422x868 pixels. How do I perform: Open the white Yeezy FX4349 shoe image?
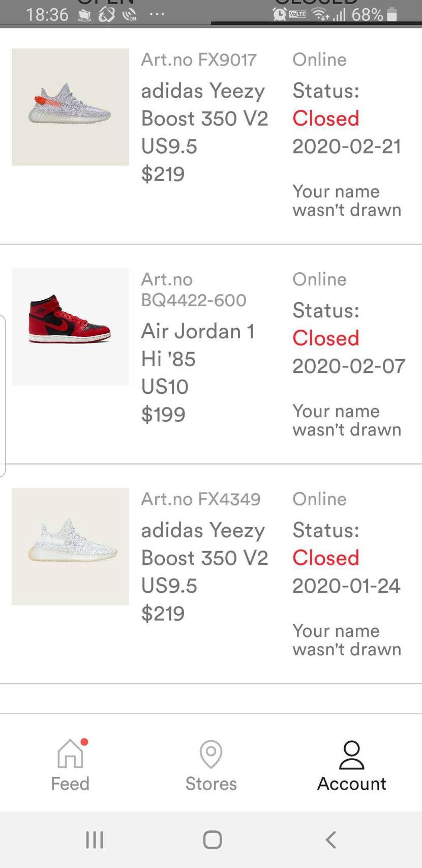pyautogui.click(x=70, y=546)
